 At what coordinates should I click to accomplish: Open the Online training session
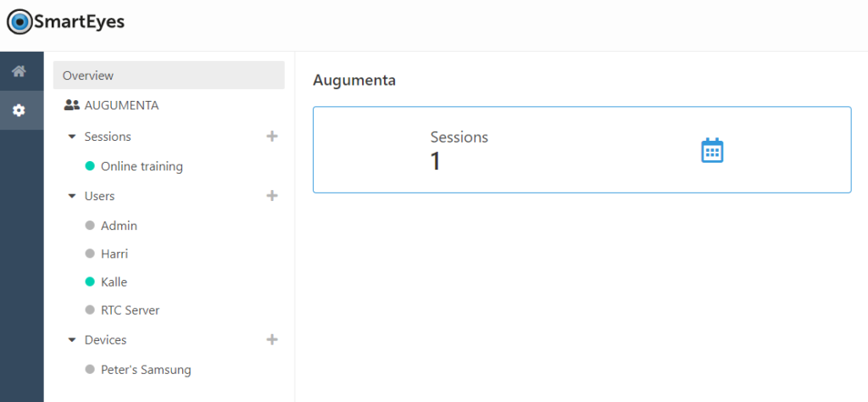(x=142, y=166)
